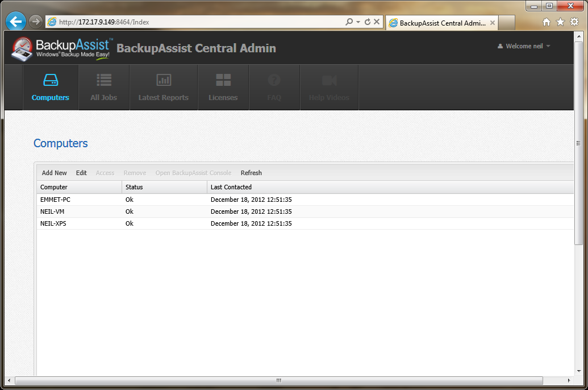
Task: Open address bar search dropdown arrow
Action: click(x=358, y=22)
